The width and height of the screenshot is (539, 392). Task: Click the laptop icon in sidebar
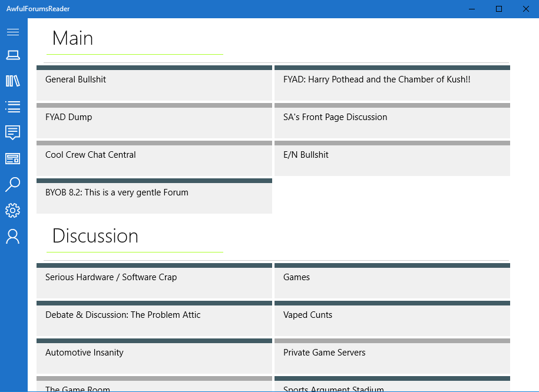[13, 55]
